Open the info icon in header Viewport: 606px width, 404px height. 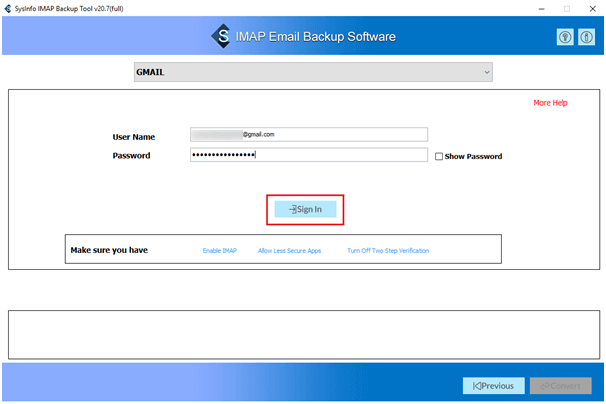click(x=586, y=37)
